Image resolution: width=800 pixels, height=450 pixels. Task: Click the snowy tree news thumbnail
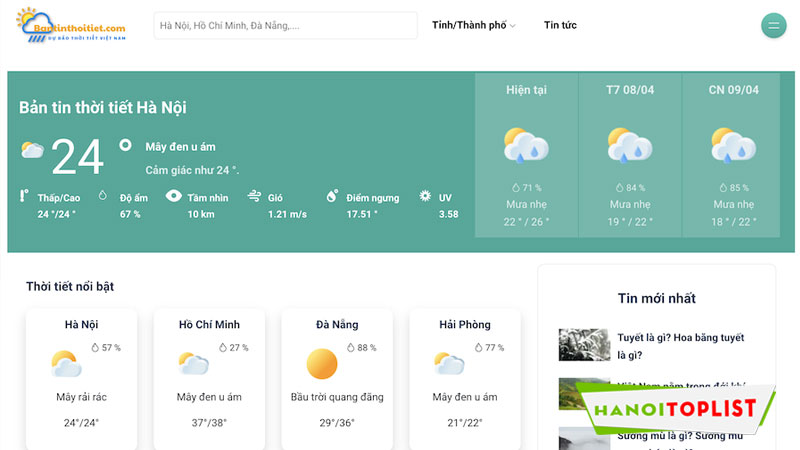584,345
